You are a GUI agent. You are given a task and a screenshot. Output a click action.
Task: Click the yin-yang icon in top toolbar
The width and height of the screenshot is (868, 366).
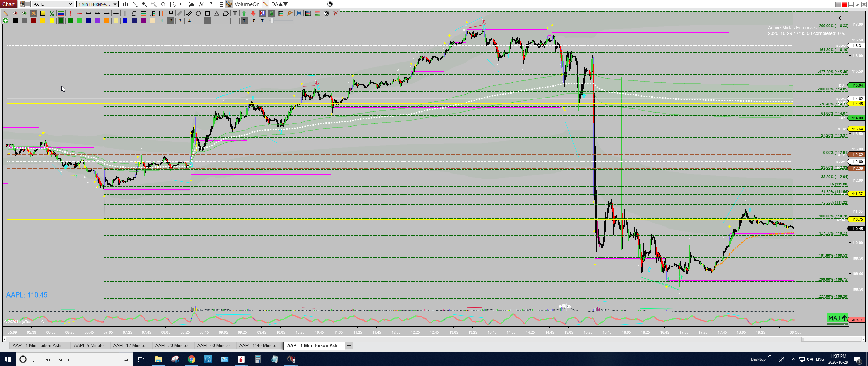330,4
